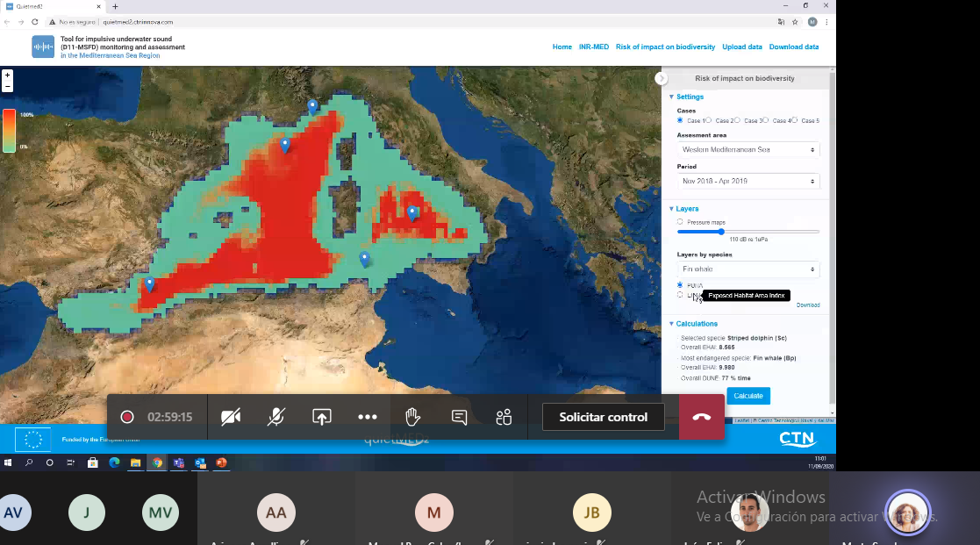Open the Upload data page
This screenshot has height=545, width=980.
click(742, 47)
